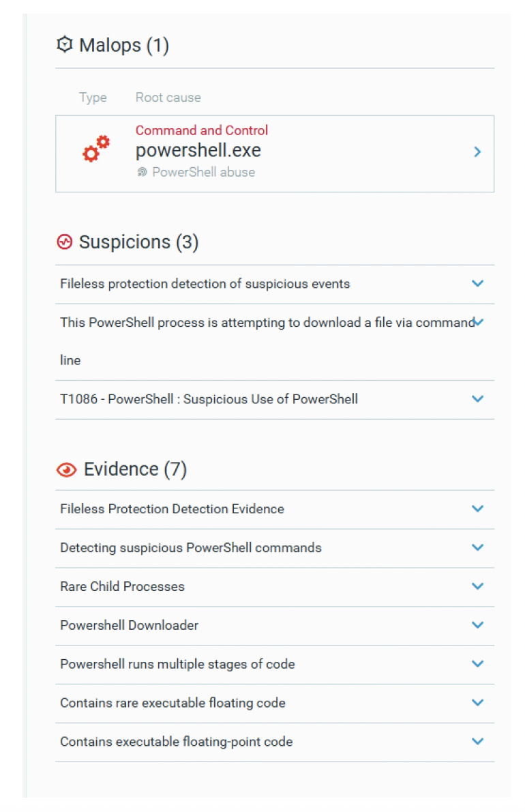
Task: Expand Contains executable floating-point code chevron
Action: [477, 742]
